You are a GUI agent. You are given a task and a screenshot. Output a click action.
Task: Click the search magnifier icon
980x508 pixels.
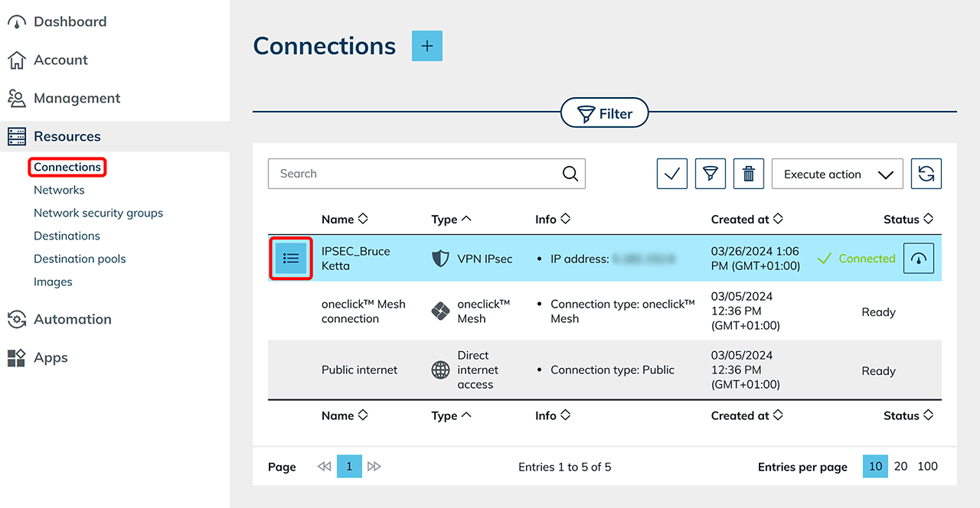point(570,174)
